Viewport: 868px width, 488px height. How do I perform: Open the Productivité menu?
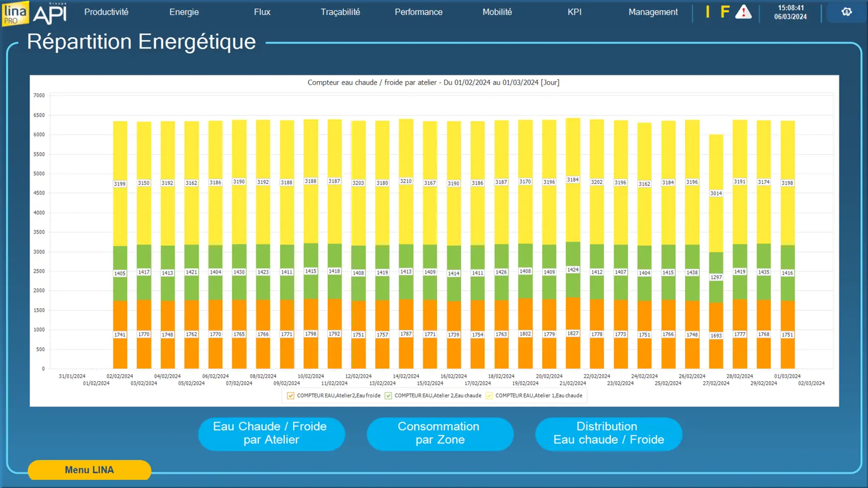pyautogui.click(x=106, y=12)
